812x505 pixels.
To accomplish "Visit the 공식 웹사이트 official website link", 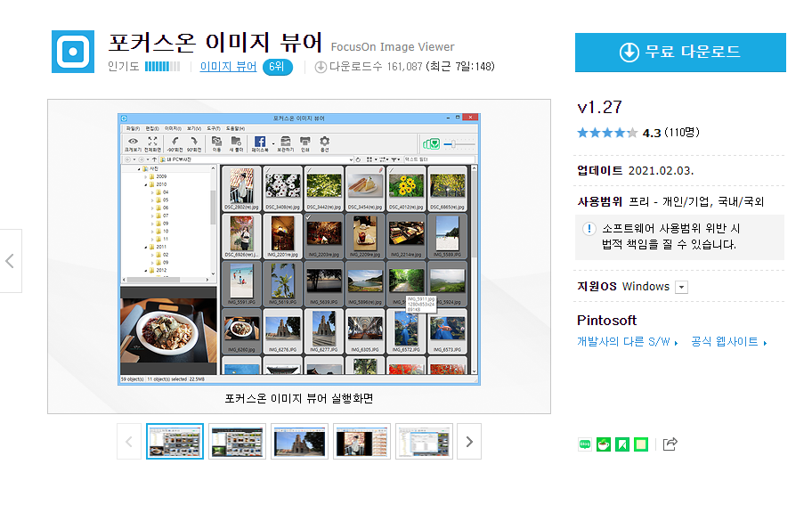I will click(728, 342).
